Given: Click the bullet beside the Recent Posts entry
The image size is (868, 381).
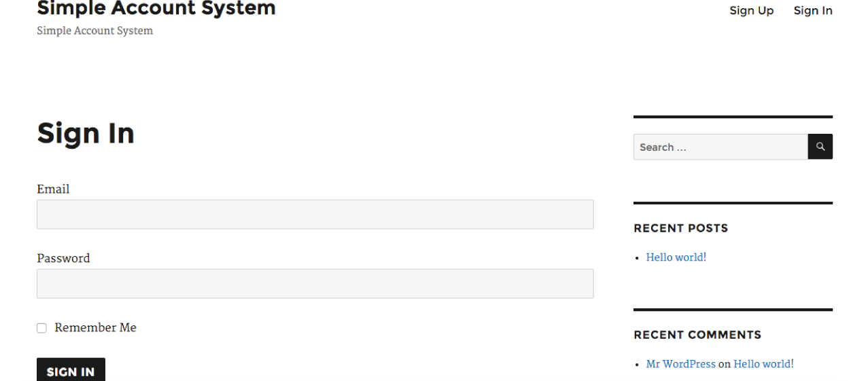Looking at the screenshot, I should point(637,258).
